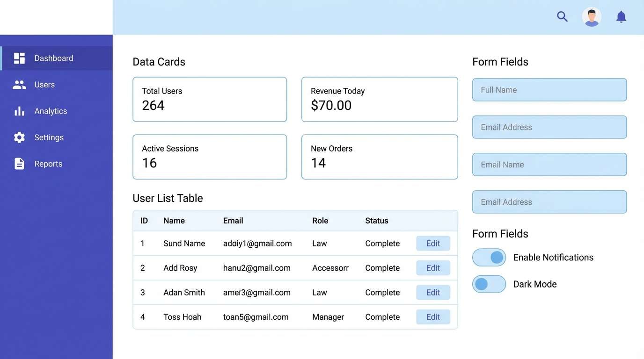Click the Users people icon in sidebar

(19, 84)
